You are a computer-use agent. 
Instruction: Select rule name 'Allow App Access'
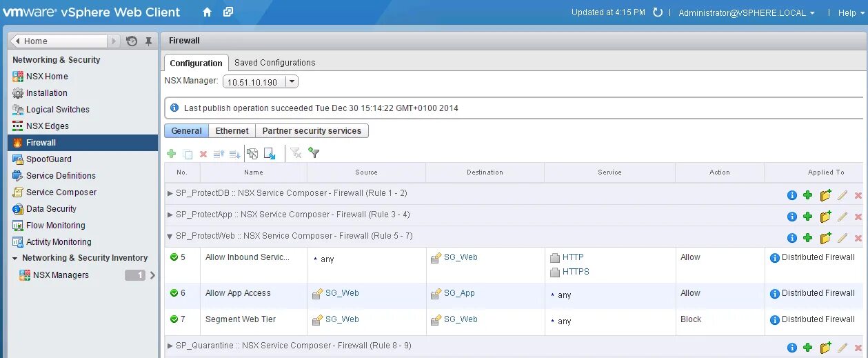pos(238,293)
